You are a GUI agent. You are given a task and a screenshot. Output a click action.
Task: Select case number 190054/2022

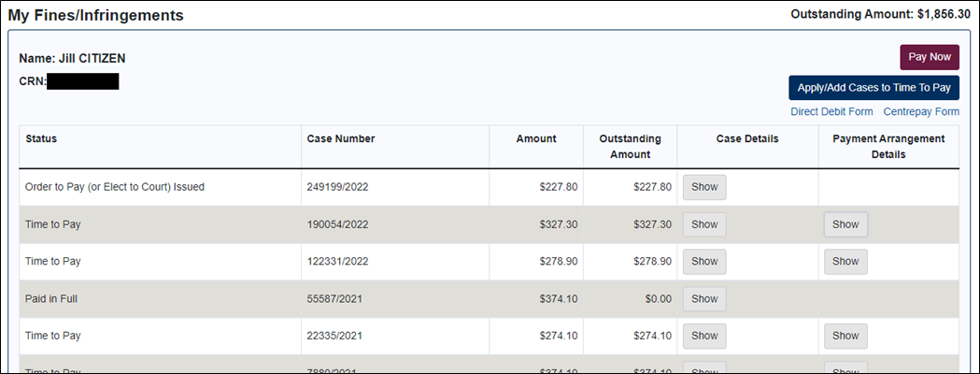(335, 224)
